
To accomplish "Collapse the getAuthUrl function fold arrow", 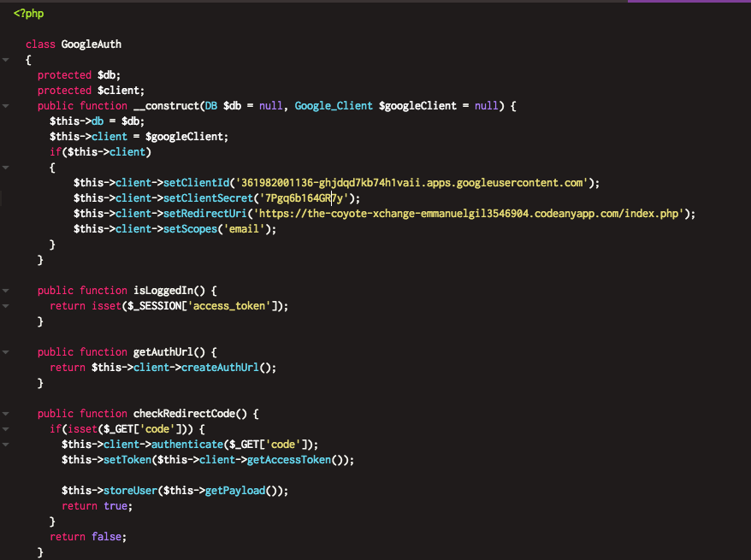I will [6, 352].
